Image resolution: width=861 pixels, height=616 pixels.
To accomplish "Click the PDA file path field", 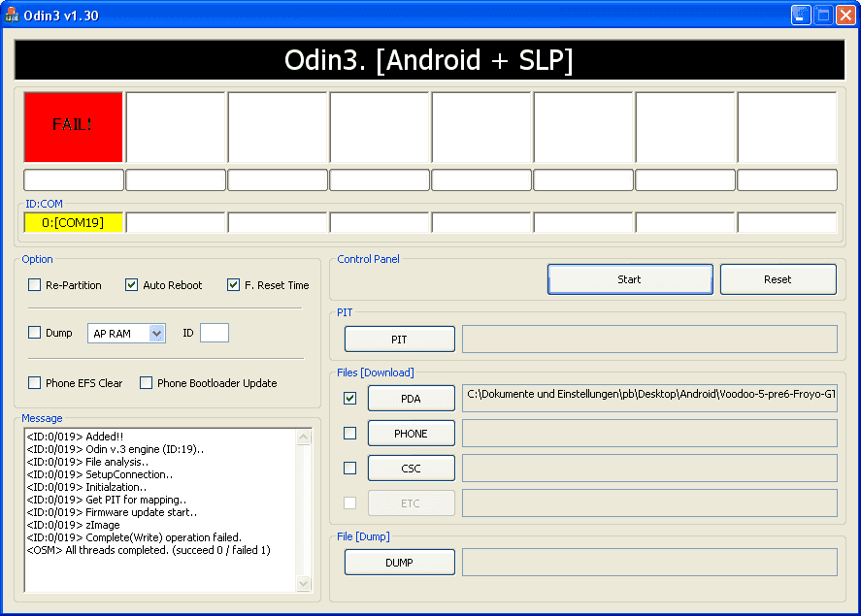I will (649, 398).
